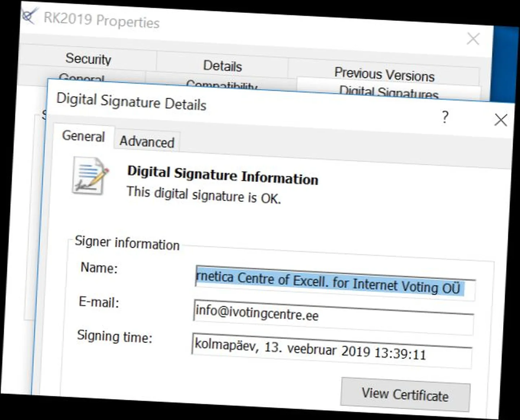This screenshot has height=420, width=520.
Task: Click the 'RK2019 Properties' title text
Action: [102, 20]
